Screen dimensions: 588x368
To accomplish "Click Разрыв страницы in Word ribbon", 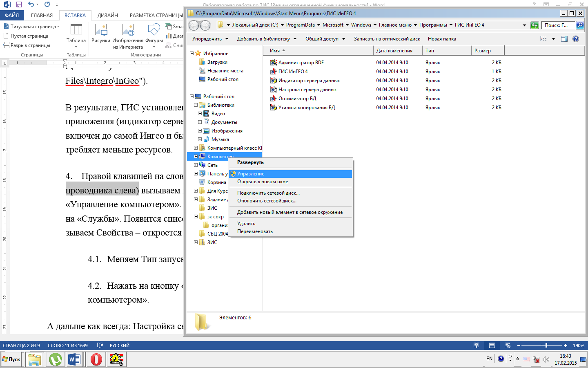I will click(x=27, y=45).
